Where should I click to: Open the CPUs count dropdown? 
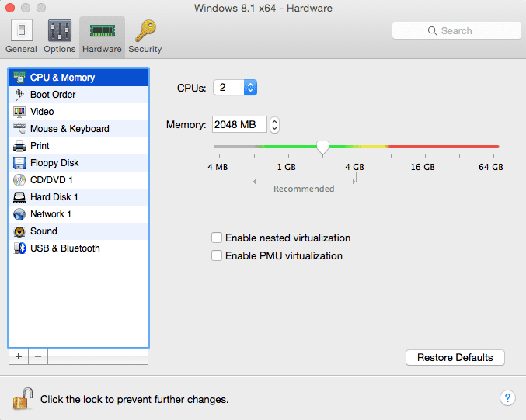point(235,88)
